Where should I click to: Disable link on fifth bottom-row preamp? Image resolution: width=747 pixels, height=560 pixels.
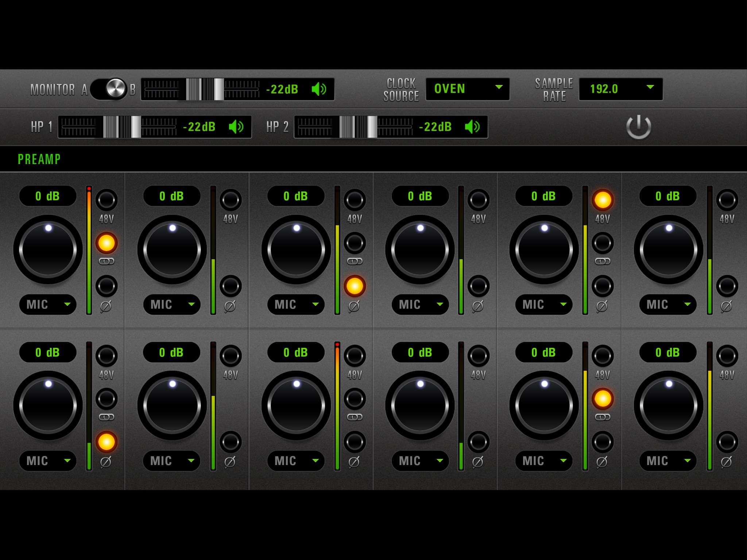(603, 399)
